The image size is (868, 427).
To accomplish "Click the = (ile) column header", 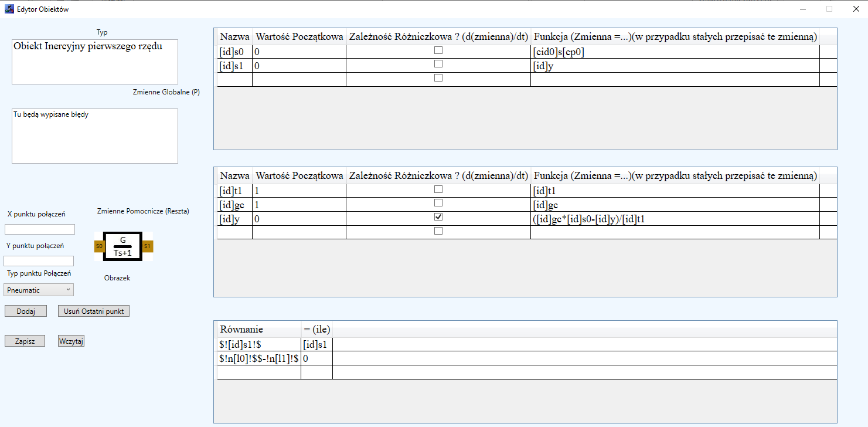I will tap(317, 330).
